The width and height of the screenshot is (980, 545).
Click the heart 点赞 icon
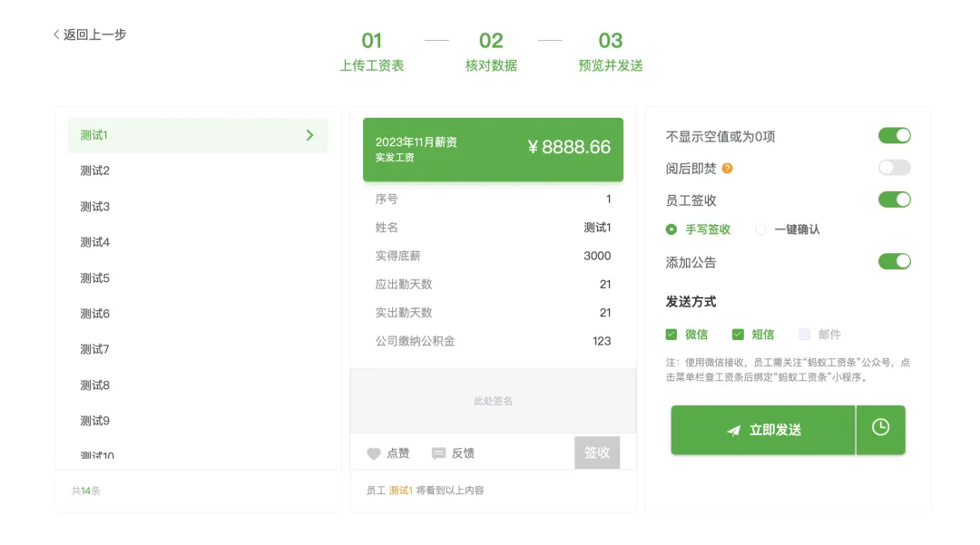tap(374, 453)
